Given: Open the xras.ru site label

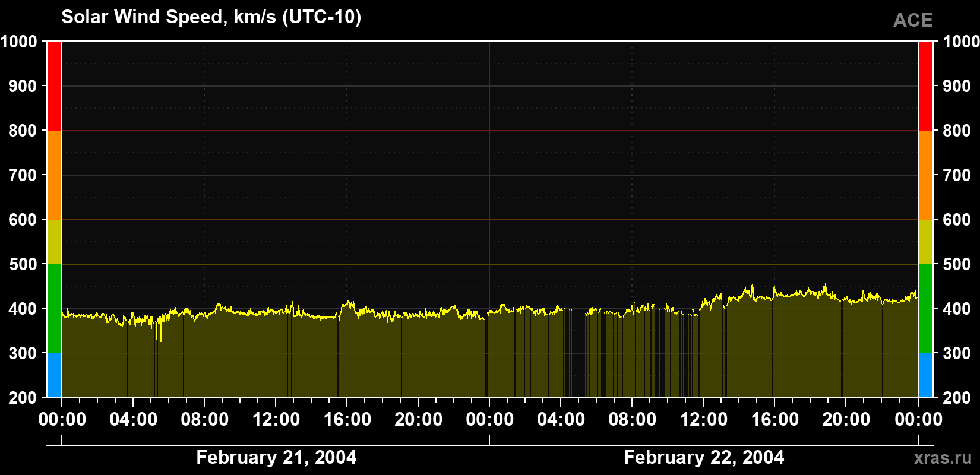Looking at the screenshot, I should [x=943, y=458].
